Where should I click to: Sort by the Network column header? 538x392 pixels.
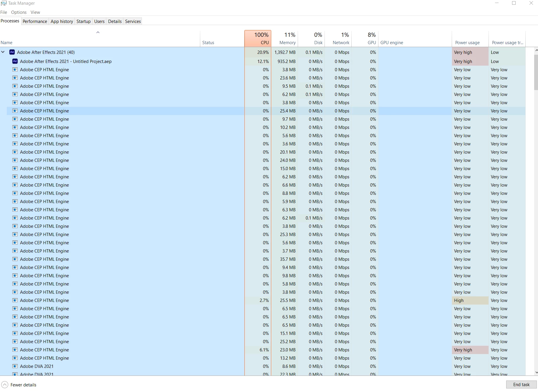pos(338,39)
